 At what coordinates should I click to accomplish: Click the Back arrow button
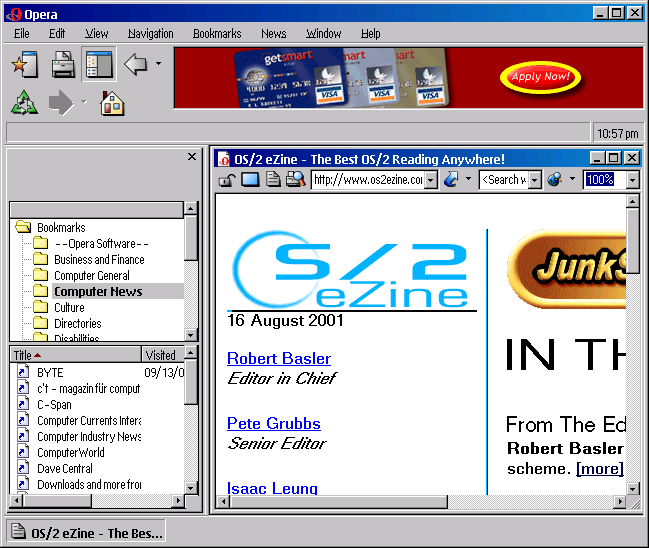click(x=136, y=64)
